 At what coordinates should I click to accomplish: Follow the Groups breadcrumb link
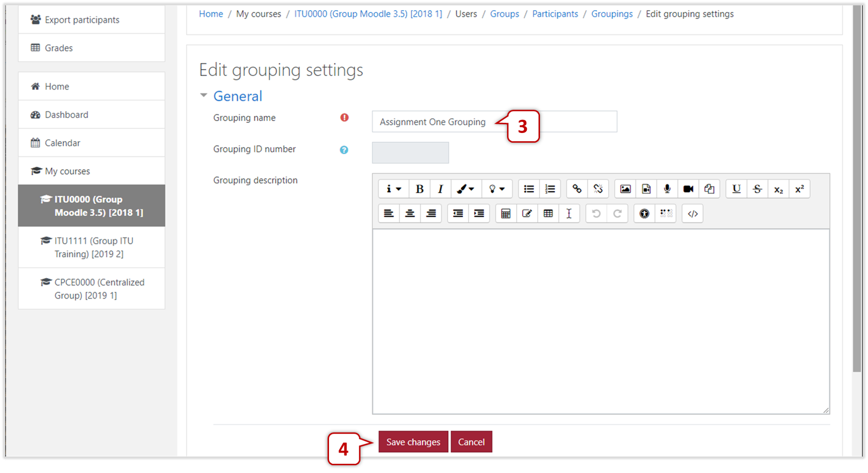[x=504, y=14]
